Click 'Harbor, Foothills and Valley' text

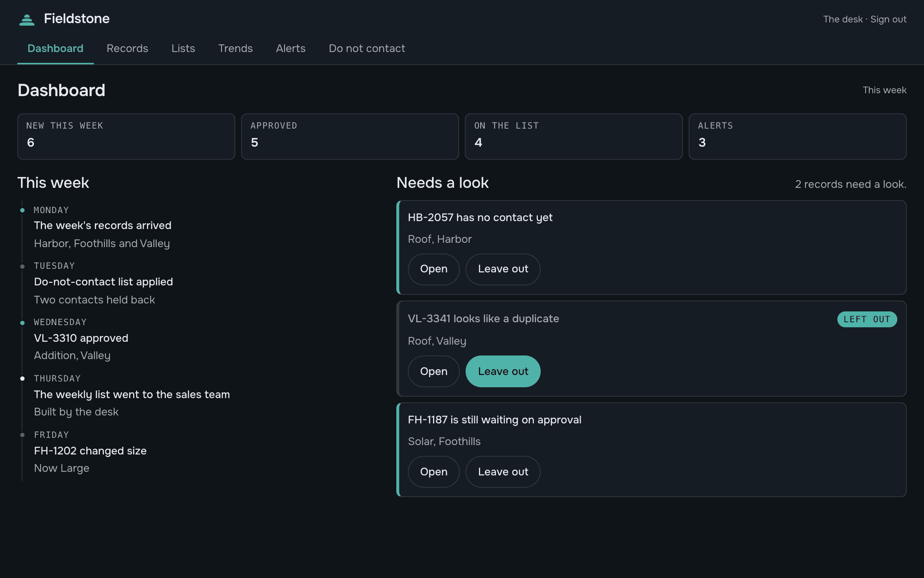pyautogui.click(x=101, y=243)
